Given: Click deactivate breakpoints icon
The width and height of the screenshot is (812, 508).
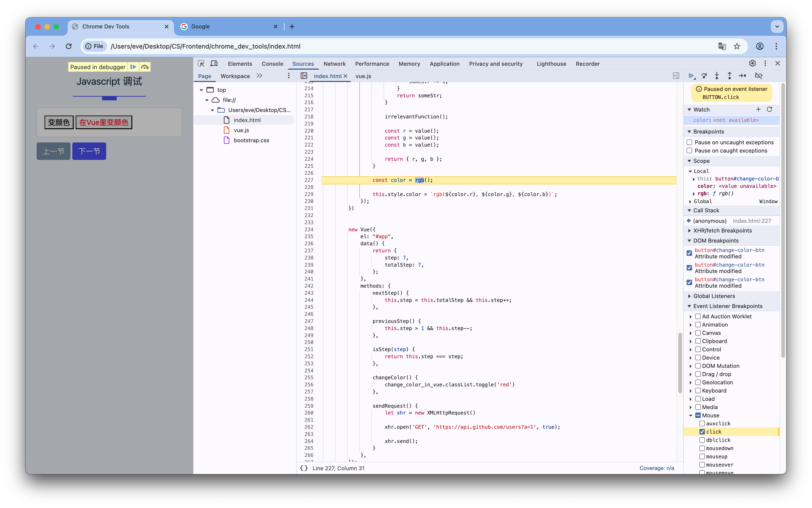Looking at the screenshot, I should 759,76.
